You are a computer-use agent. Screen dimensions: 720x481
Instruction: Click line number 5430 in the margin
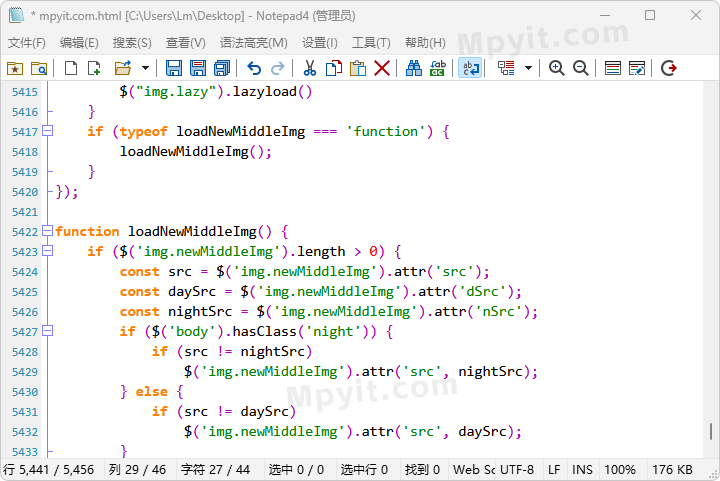tap(25, 392)
